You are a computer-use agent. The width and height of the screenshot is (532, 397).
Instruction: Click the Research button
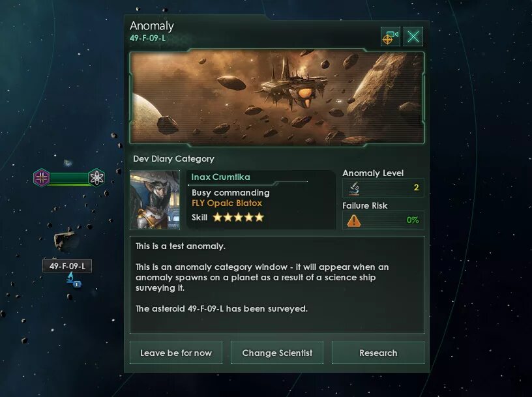click(378, 353)
